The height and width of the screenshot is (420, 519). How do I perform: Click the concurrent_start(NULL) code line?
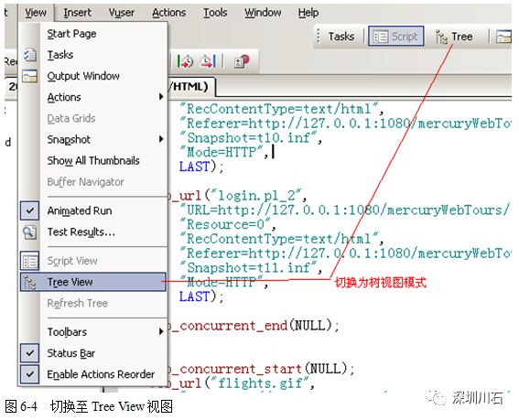coord(261,369)
